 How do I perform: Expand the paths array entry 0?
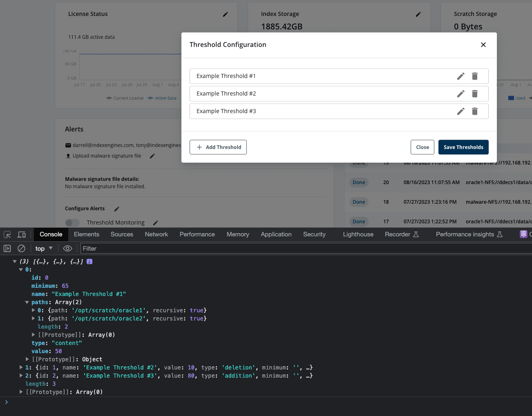(x=33, y=310)
